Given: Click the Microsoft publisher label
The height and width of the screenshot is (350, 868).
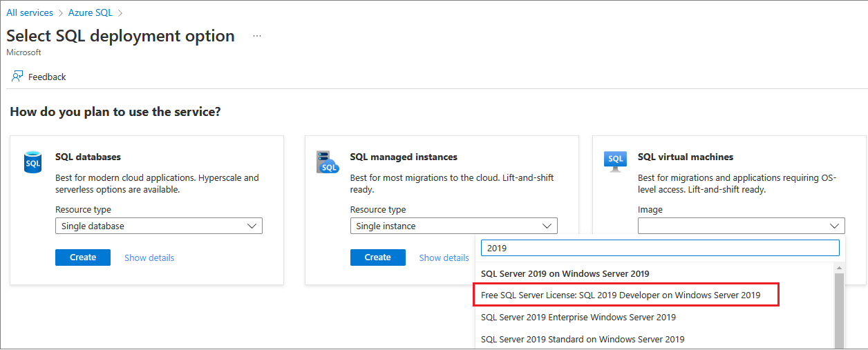Looking at the screenshot, I should [x=23, y=52].
